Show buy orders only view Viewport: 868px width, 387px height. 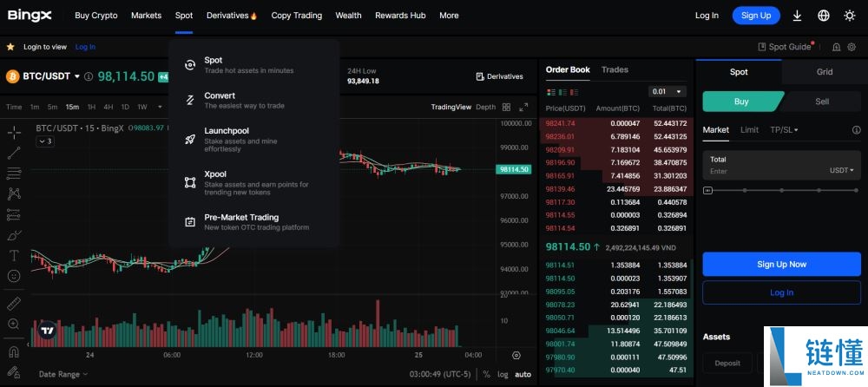pos(562,92)
